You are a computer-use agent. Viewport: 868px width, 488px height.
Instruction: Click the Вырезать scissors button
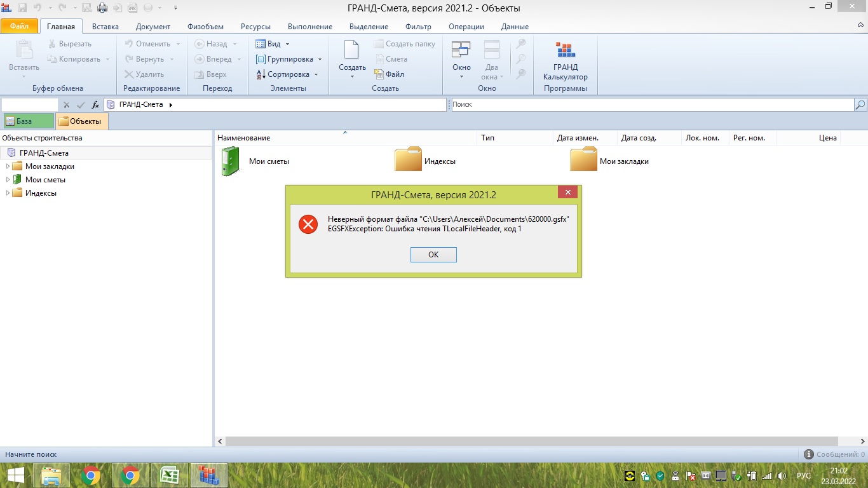[x=70, y=44]
